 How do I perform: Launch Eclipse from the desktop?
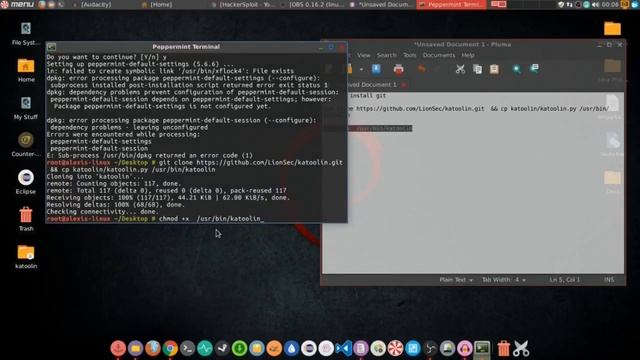click(x=26, y=182)
